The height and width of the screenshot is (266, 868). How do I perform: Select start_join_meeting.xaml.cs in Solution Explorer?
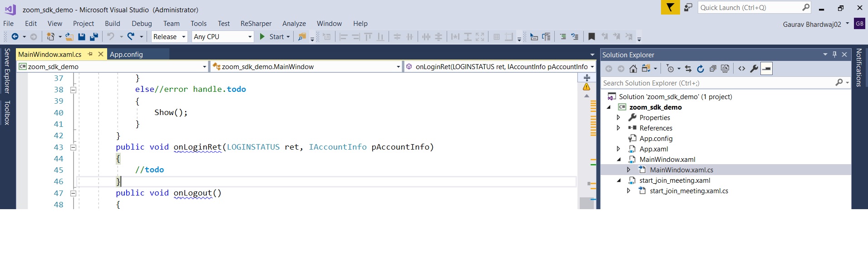689,191
